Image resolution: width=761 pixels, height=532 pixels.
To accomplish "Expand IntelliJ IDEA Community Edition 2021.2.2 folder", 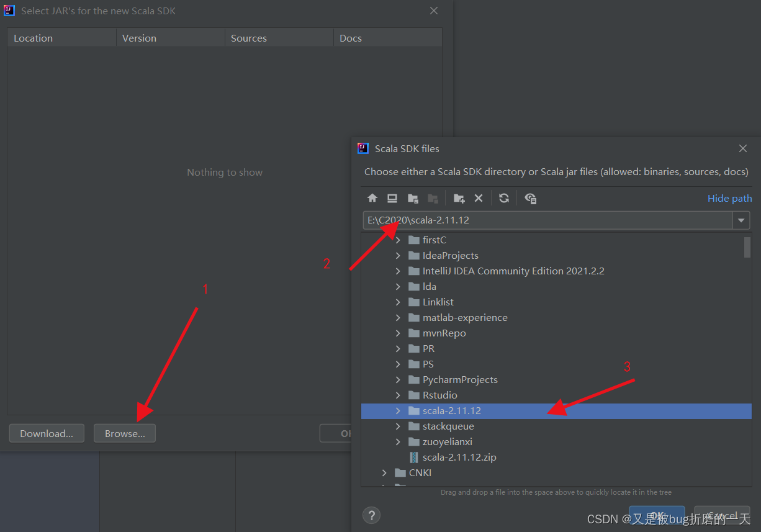I will click(398, 271).
